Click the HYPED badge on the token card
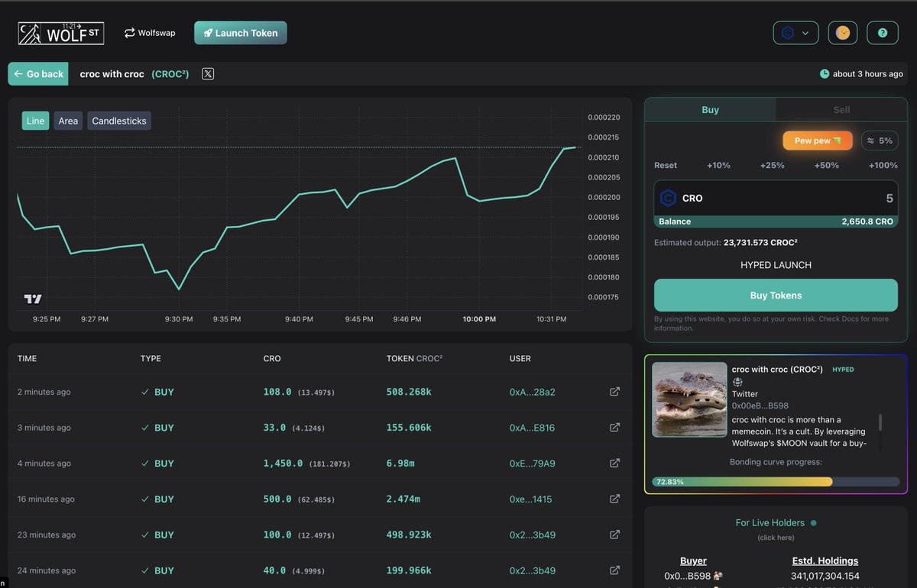 tap(843, 370)
